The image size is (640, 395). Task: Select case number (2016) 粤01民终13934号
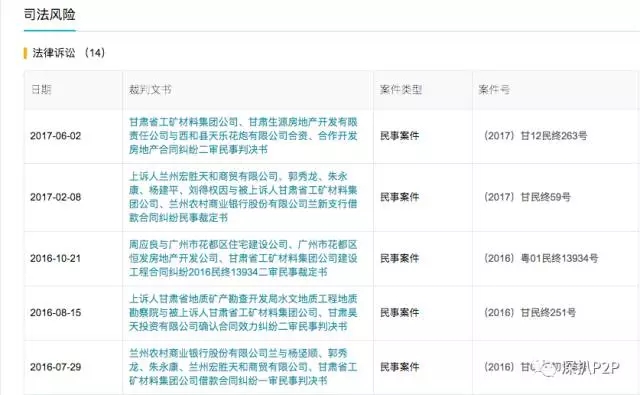click(x=541, y=258)
